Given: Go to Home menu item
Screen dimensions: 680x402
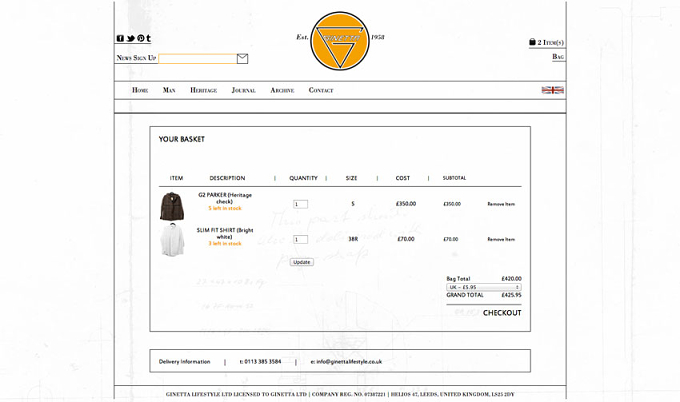Looking at the screenshot, I should coord(140,90).
